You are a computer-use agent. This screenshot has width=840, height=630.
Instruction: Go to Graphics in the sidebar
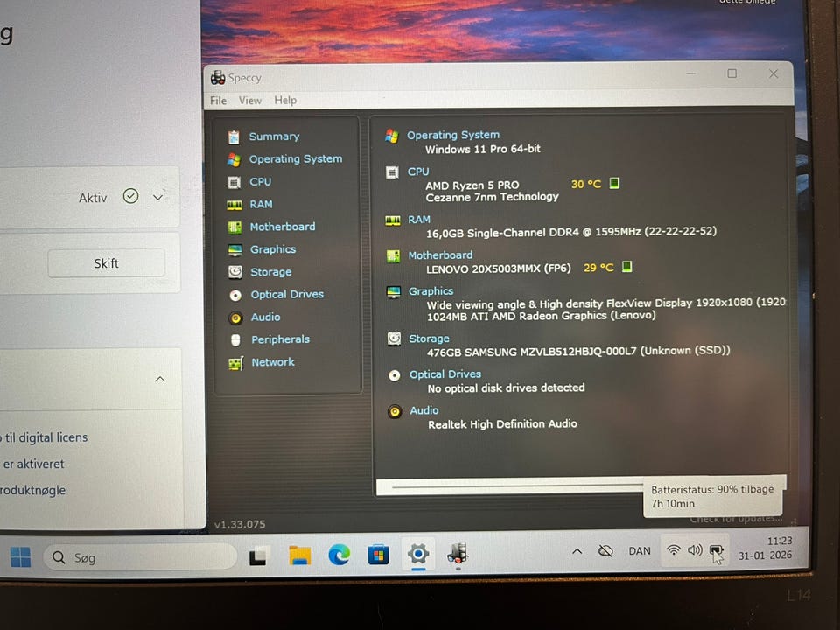point(273,249)
